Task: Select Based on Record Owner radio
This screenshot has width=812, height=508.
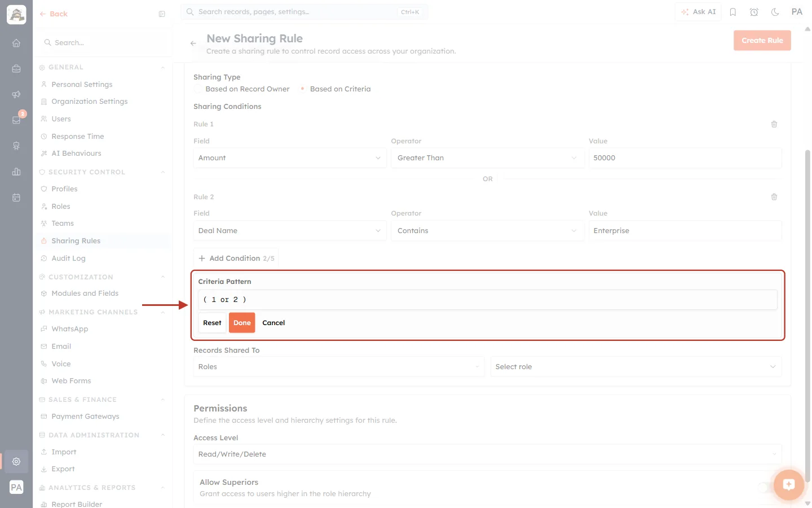Action: coord(198,89)
